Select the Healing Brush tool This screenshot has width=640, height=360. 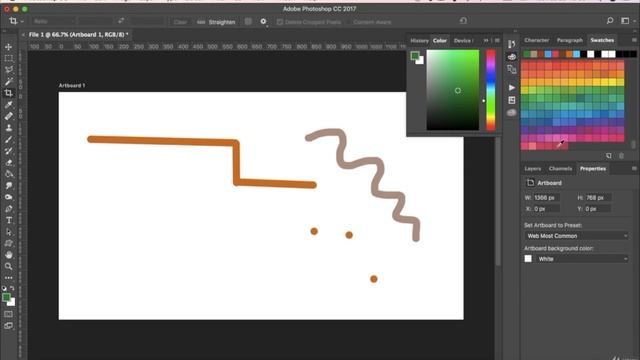tap(9, 116)
